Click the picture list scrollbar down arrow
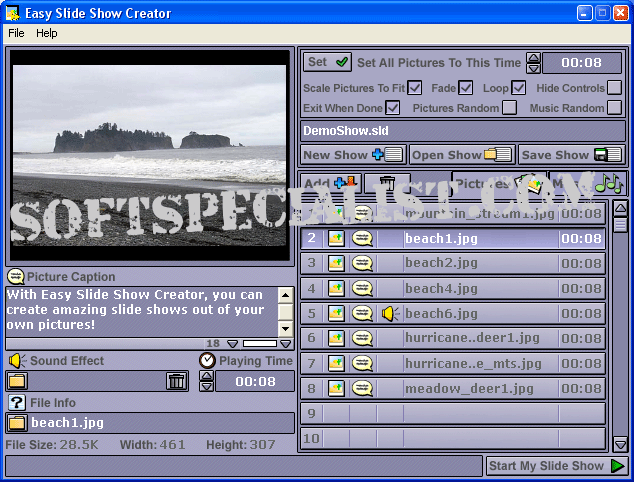Screen dimensions: 634x482 [620, 444]
